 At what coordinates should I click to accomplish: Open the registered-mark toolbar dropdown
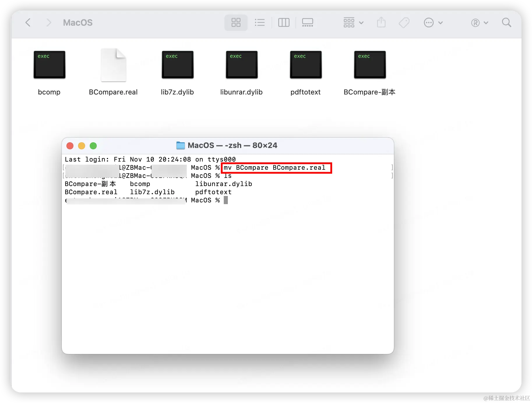(480, 22)
